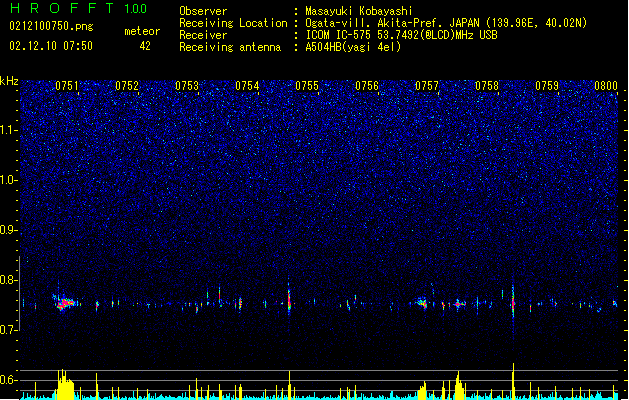Image resolution: width=629 pixels, height=400 pixels.
Task: Click the Observer field label
Action: (x=203, y=11)
